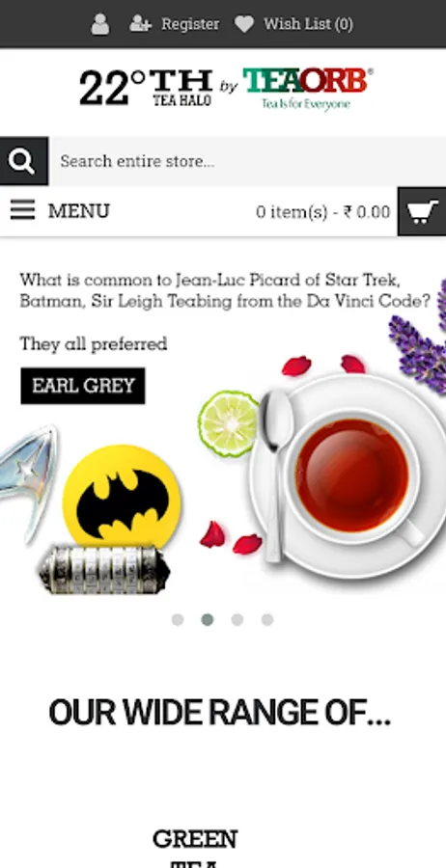Select the active second carousel dot

tap(208, 619)
